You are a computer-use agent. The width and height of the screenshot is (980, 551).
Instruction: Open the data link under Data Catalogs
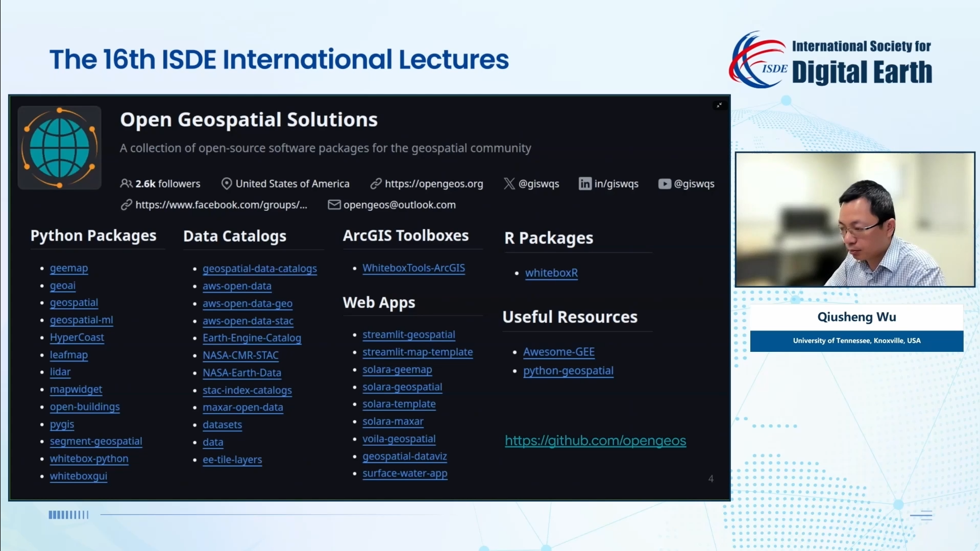(x=213, y=442)
